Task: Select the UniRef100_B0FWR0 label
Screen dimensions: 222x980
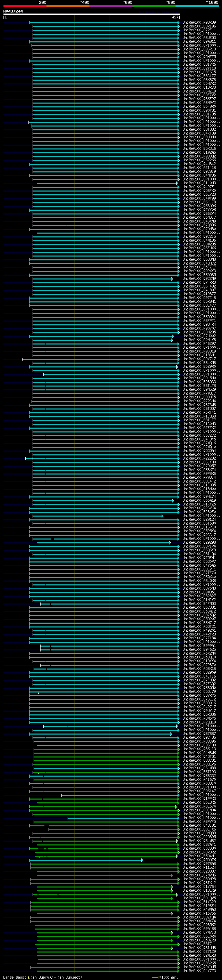Action: pyautogui.click(x=199, y=106)
